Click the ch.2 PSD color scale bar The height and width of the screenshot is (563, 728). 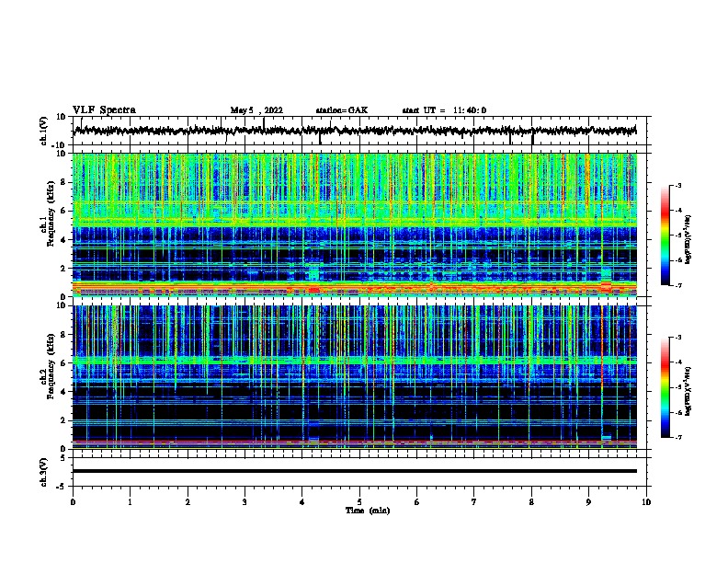(665, 387)
